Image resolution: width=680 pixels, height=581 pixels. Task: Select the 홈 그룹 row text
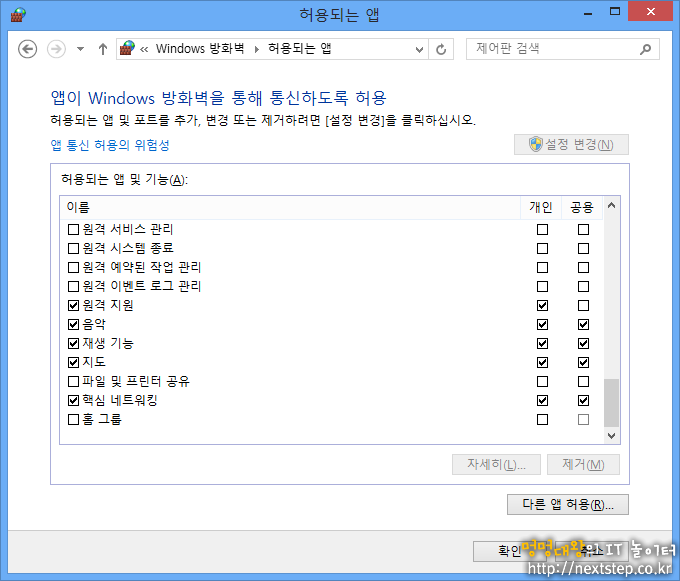[x=102, y=419]
